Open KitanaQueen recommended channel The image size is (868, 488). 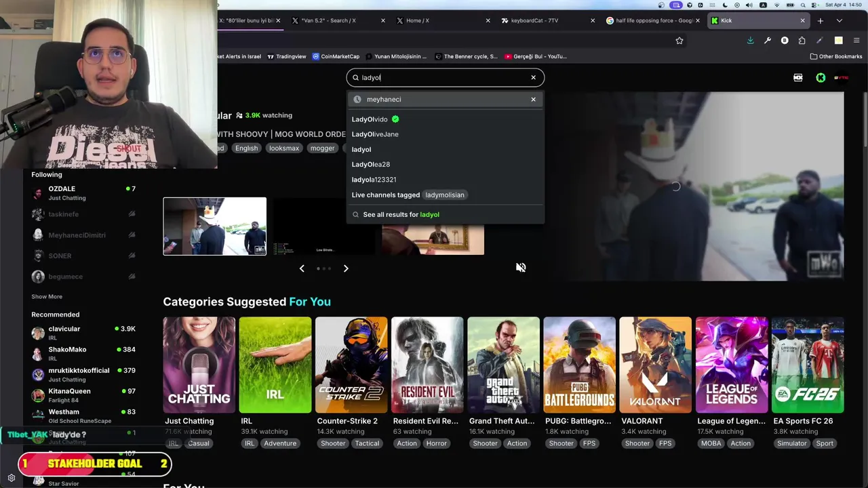tap(83, 395)
